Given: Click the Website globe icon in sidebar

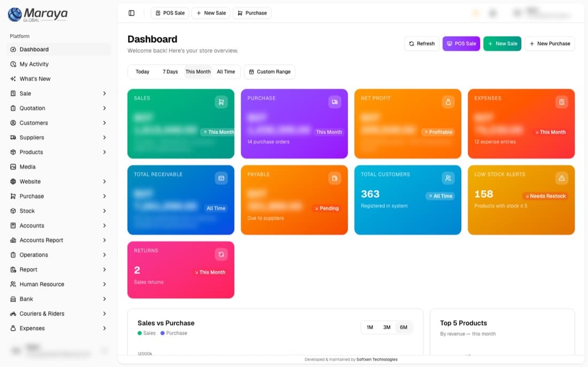Looking at the screenshot, I should tap(13, 182).
